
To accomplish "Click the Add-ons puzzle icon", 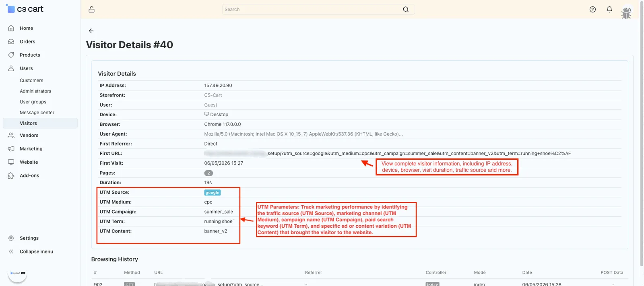I will point(11,176).
